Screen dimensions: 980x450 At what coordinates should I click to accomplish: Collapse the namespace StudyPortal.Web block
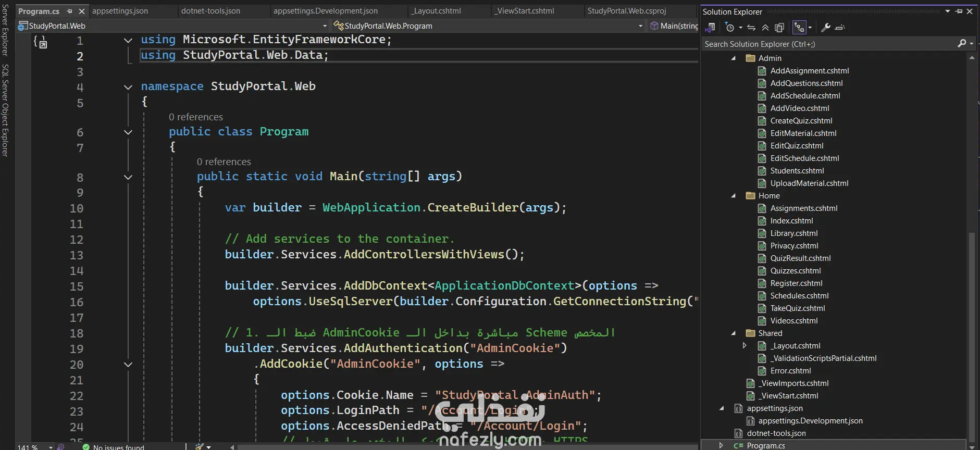[x=128, y=87]
